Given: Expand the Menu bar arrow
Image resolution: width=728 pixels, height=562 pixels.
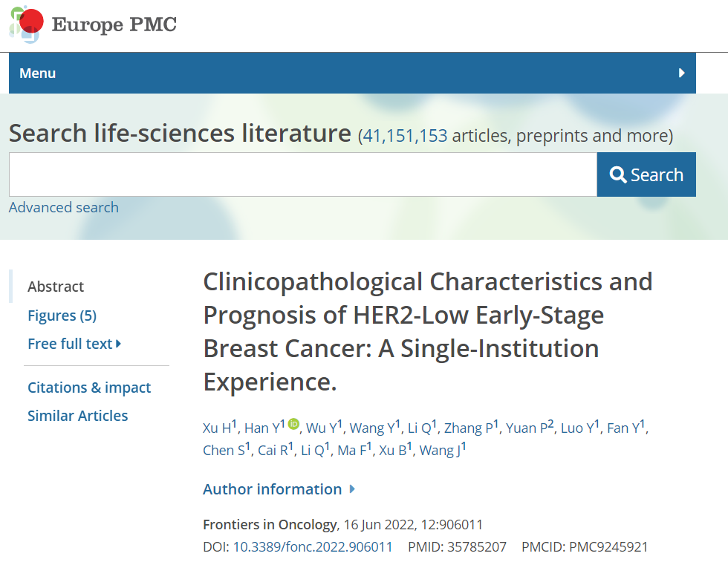Looking at the screenshot, I should coord(682,73).
